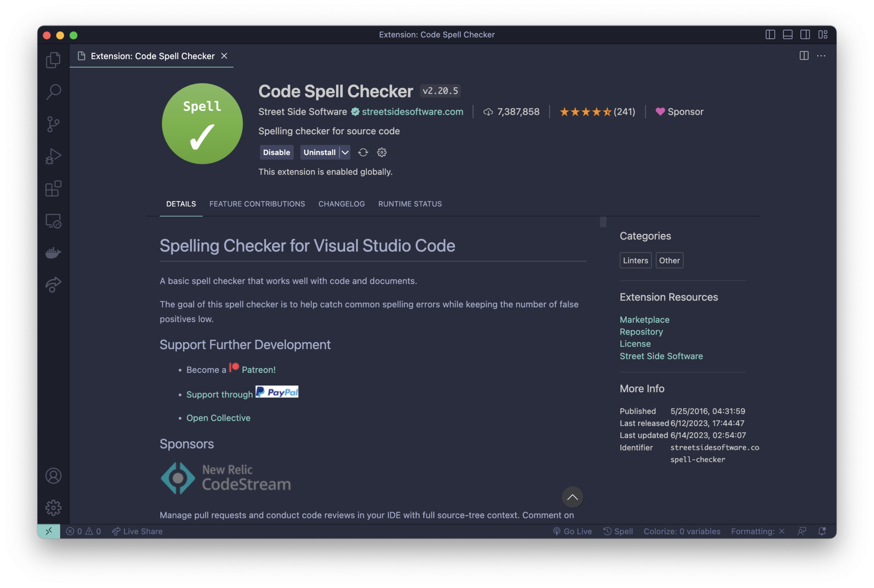Click the Formatting status bar item

pos(758,531)
